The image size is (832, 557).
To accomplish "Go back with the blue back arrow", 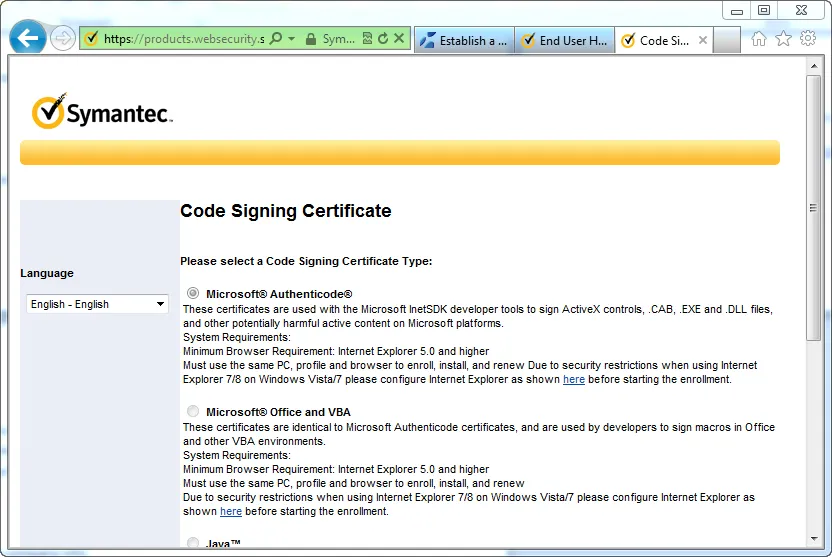I will pyautogui.click(x=27, y=38).
